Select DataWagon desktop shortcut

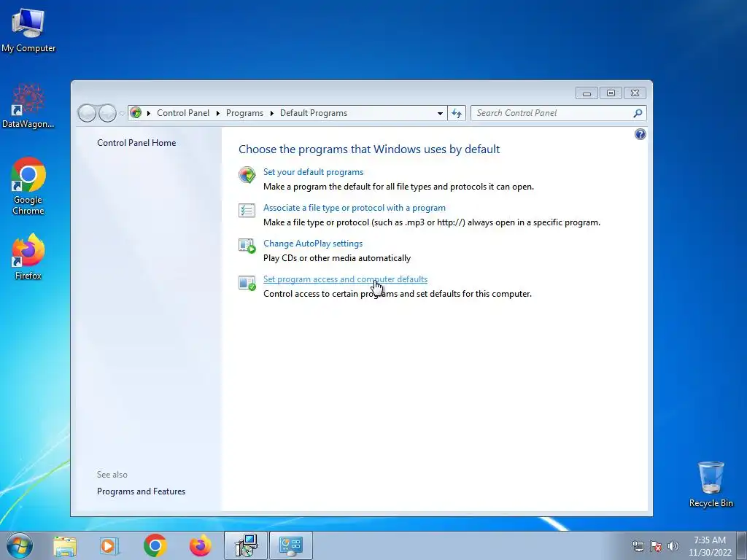(x=28, y=106)
